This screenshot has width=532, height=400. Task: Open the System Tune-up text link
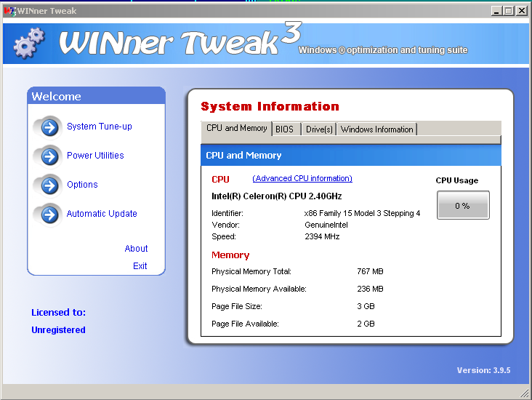(100, 127)
